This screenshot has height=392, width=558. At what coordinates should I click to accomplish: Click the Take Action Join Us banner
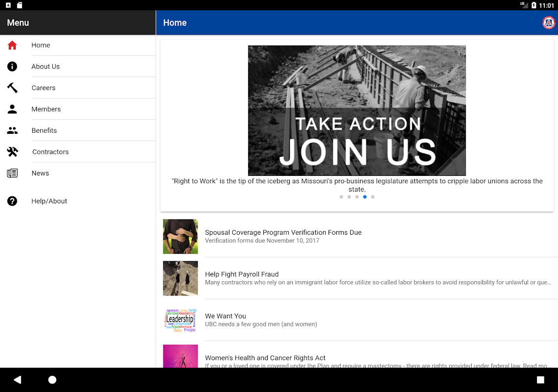click(x=356, y=111)
